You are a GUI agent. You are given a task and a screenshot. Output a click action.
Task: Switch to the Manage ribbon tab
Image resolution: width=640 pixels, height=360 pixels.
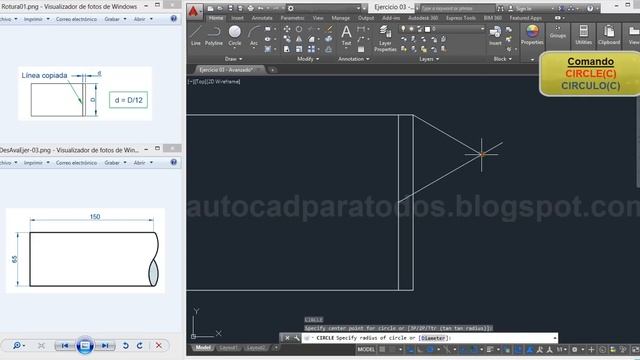click(340, 18)
